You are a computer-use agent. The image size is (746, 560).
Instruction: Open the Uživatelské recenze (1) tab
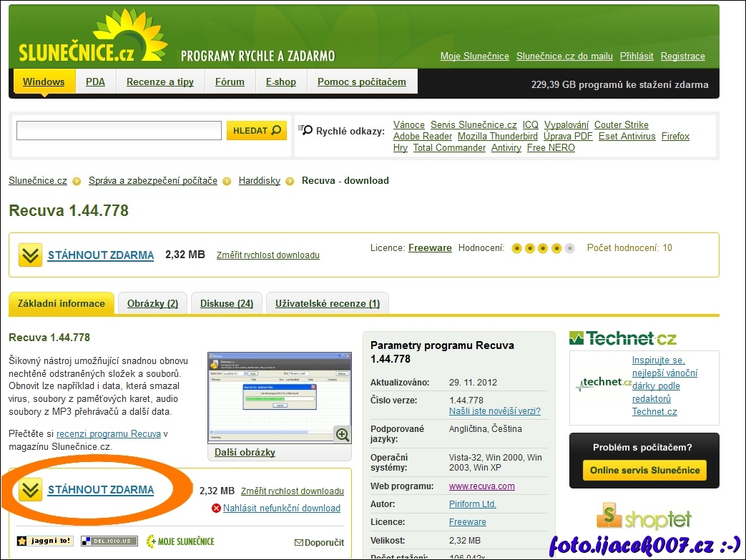tap(328, 303)
